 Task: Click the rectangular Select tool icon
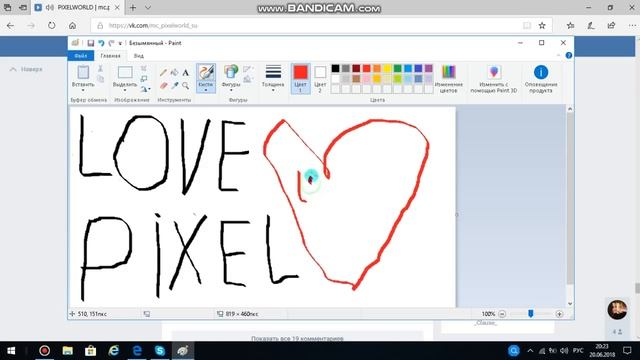coord(125,72)
